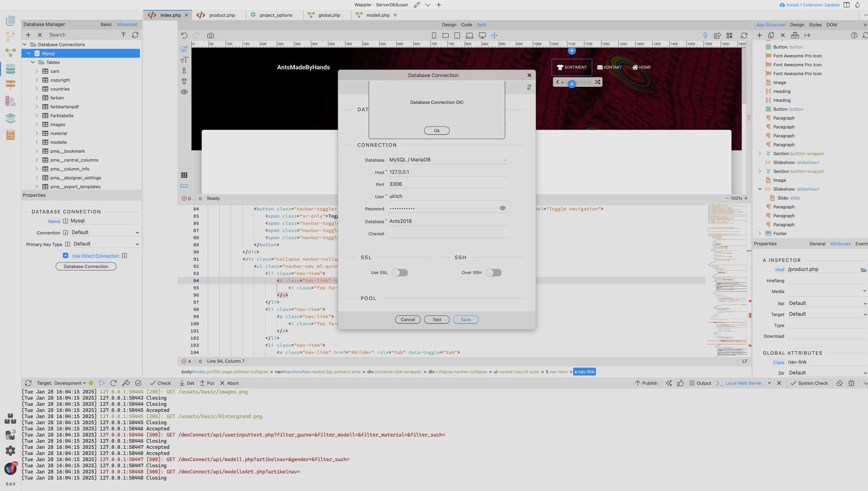
Task: Open the Database Manager sidebar icon
Action: 10,69
